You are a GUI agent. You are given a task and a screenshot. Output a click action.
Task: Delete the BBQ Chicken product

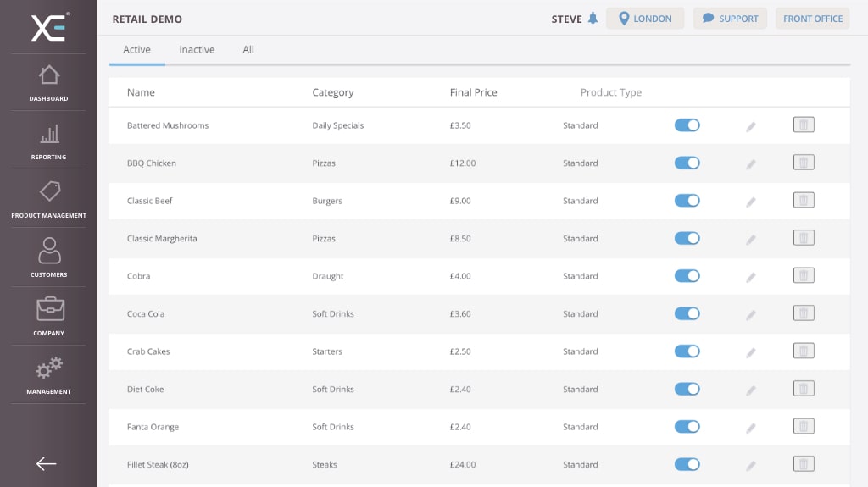(804, 163)
